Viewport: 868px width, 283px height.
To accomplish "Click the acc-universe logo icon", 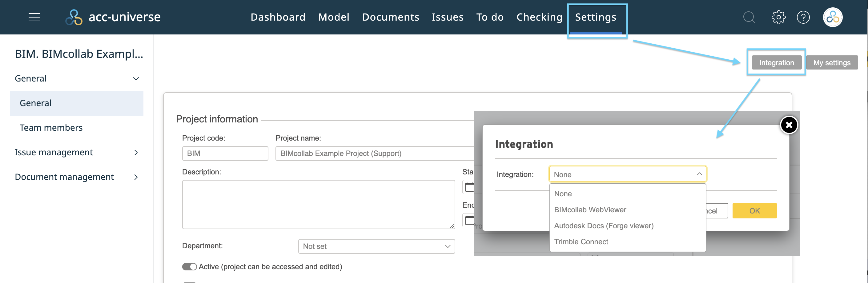I will pos(74,17).
